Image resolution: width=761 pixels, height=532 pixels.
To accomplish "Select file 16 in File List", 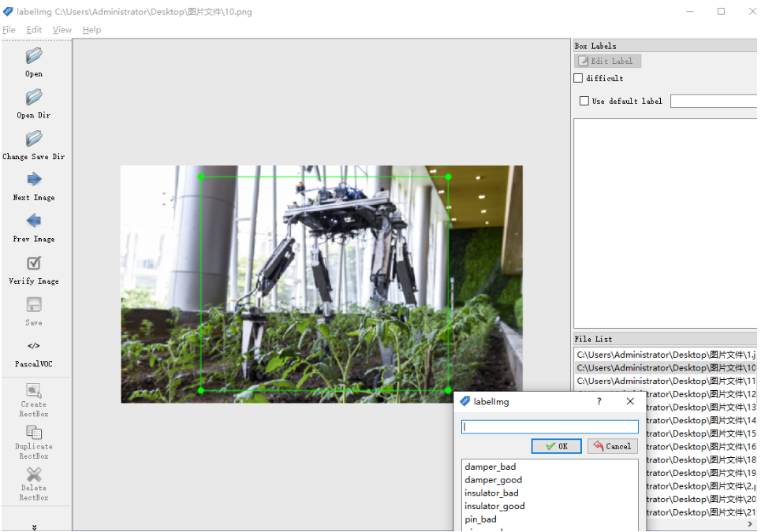I will click(x=701, y=446).
